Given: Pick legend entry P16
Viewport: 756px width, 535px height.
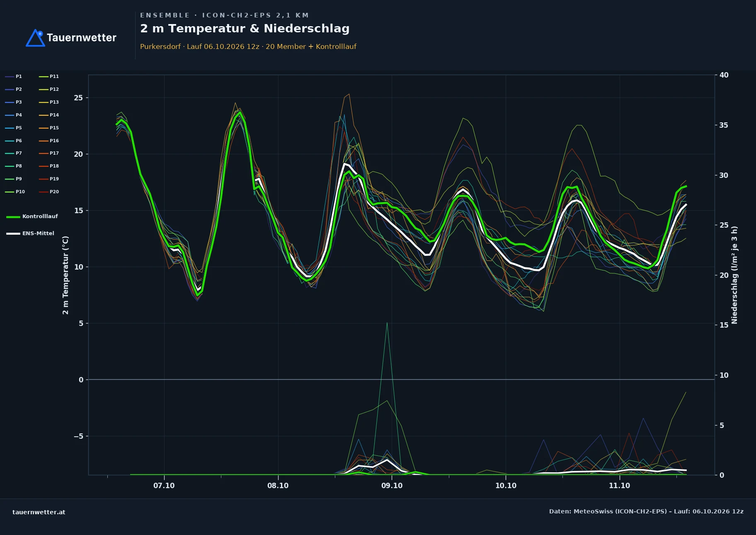Looking at the screenshot, I should (x=49, y=141).
